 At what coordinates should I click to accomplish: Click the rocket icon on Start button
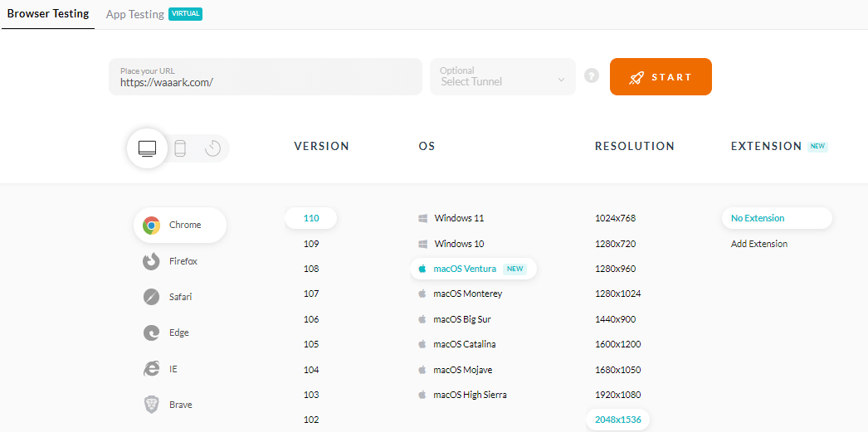[636, 77]
